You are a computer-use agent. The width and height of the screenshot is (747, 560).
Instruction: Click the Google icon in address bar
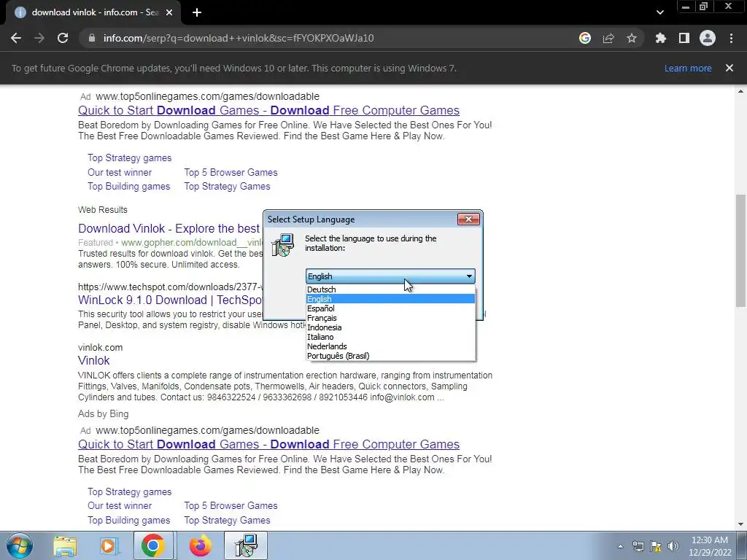coord(584,38)
